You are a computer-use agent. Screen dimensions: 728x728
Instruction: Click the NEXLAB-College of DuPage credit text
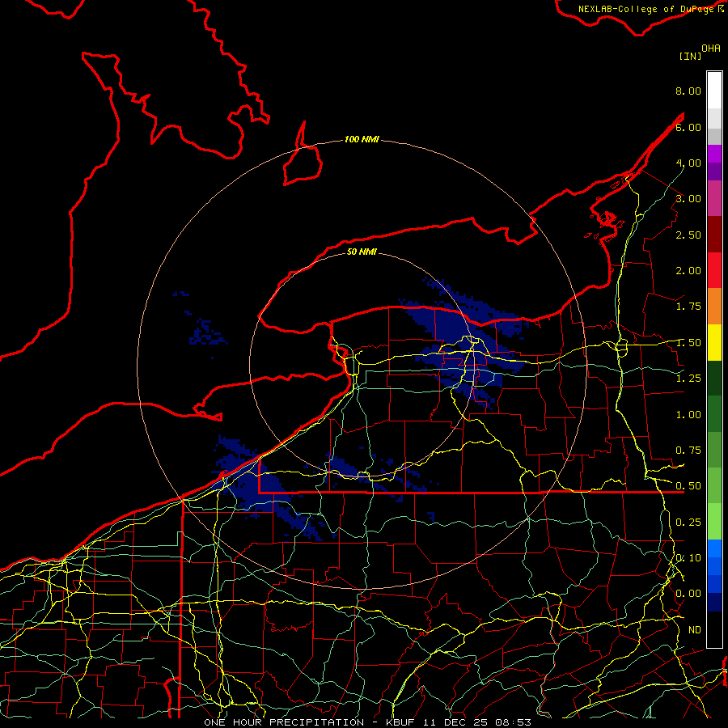coord(646,9)
